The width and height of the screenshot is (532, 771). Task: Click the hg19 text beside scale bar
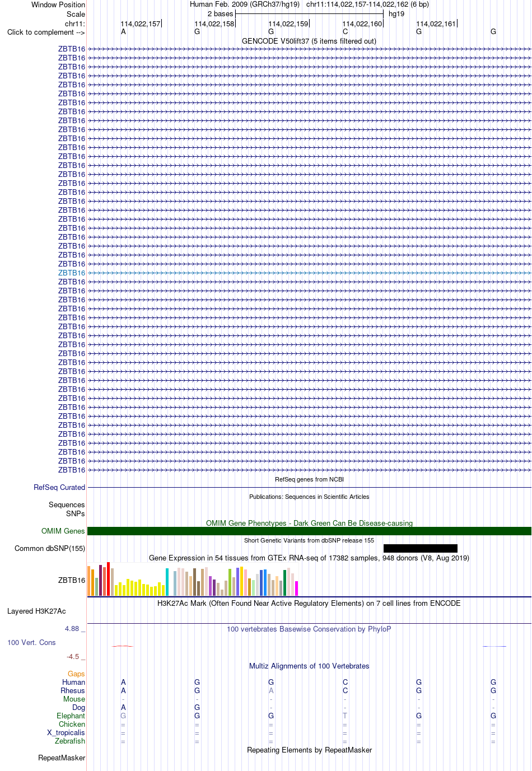tap(396, 14)
